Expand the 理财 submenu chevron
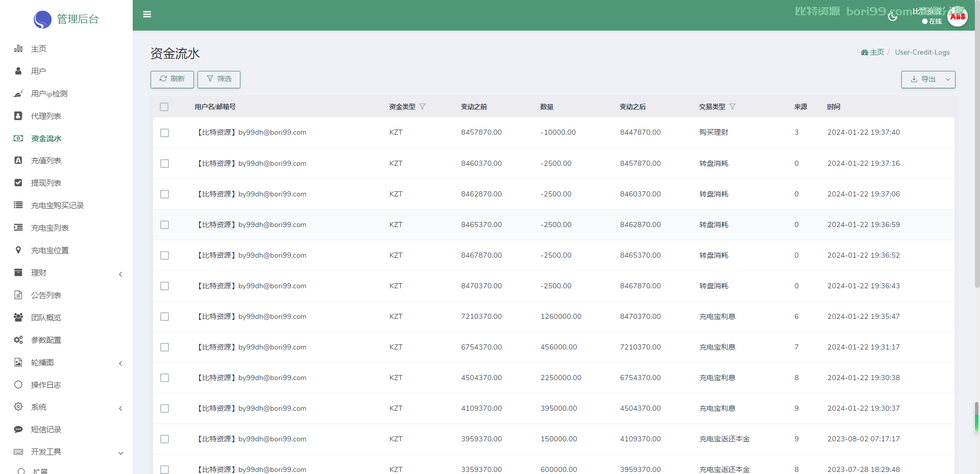This screenshot has height=474, width=980. click(120, 274)
